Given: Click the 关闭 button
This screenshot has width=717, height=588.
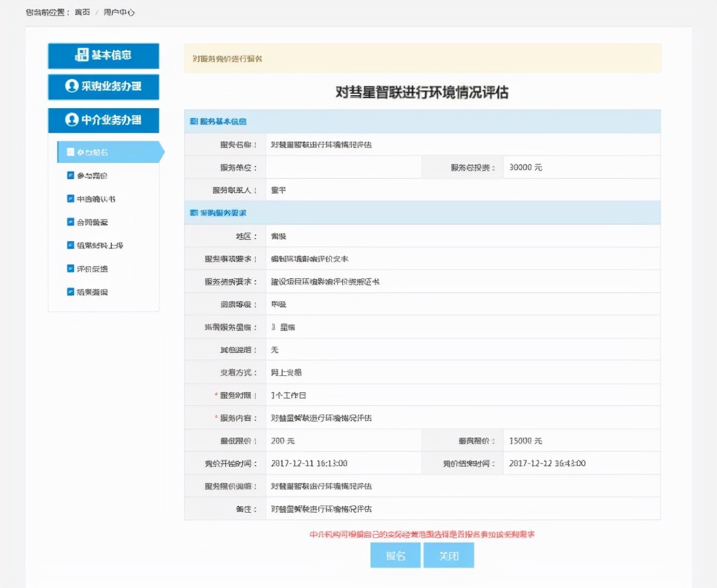Looking at the screenshot, I should (x=449, y=555).
